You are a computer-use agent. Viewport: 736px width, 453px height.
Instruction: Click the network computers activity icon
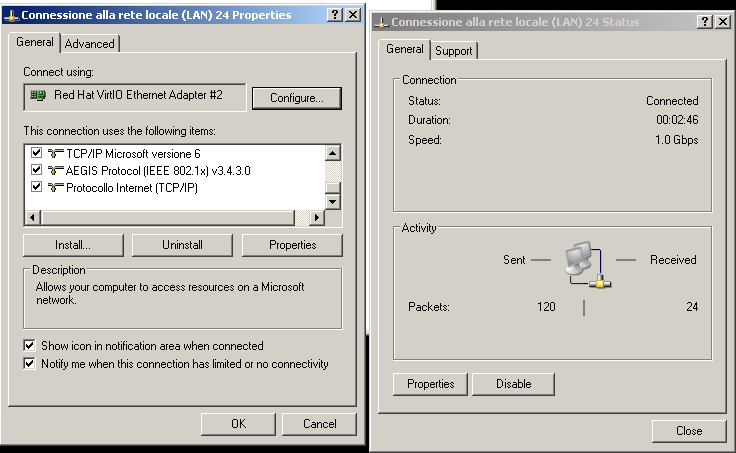point(587,265)
